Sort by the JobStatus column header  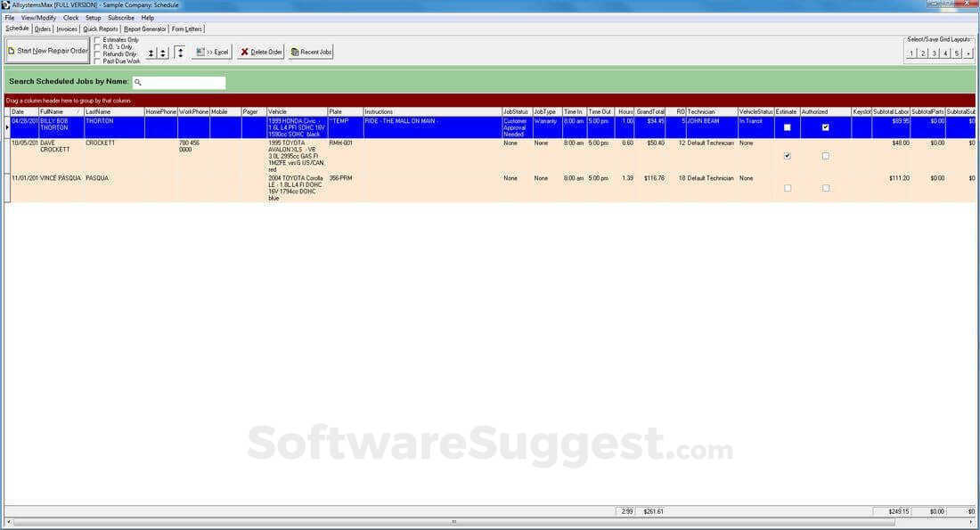coord(517,112)
